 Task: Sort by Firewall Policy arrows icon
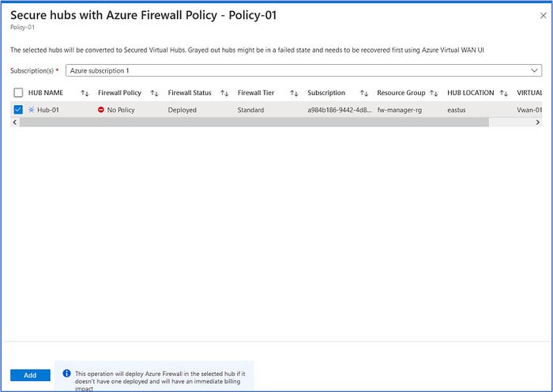pos(155,93)
